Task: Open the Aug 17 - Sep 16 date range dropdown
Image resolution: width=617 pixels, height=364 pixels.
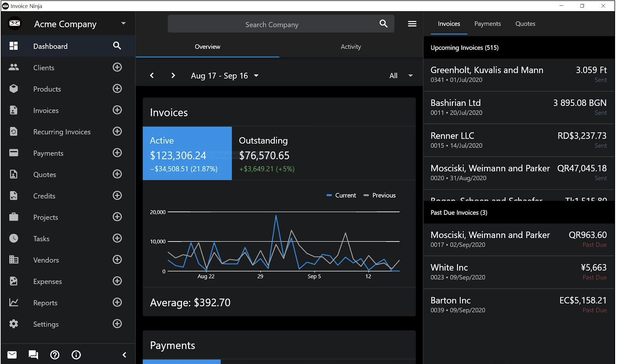Action: tap(225, 76)
